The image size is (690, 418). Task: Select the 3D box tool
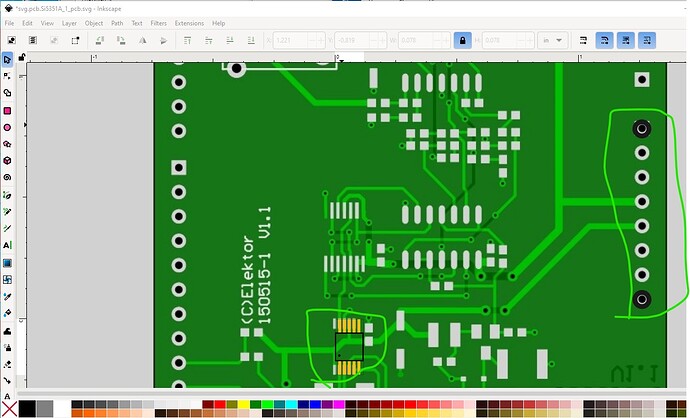tap(7, 160)
